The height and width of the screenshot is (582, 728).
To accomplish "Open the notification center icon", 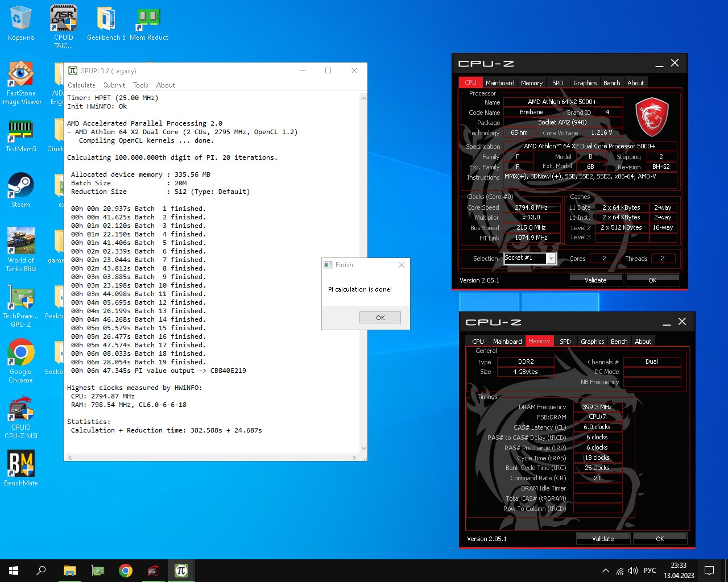I will tap(709, 571).
